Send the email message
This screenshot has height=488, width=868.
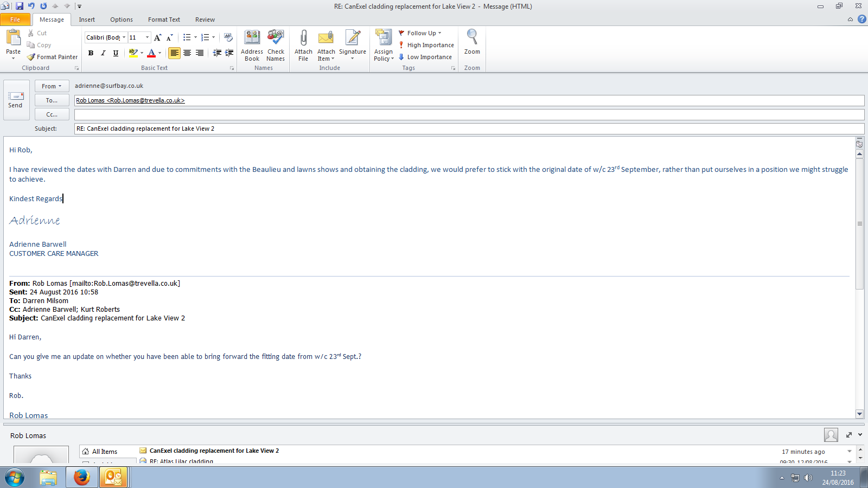click(x=16, y=100)
